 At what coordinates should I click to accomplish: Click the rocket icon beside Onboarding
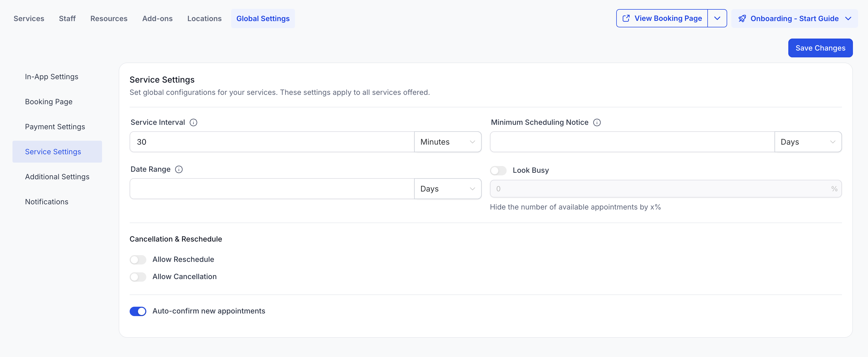742,19
